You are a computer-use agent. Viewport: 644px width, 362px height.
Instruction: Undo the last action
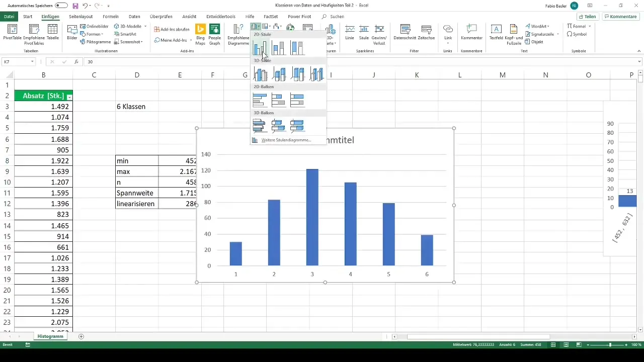coord(85,6)
